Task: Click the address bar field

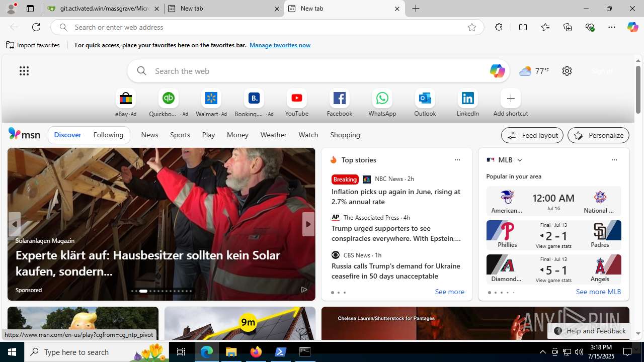Action: pos(267,27)
